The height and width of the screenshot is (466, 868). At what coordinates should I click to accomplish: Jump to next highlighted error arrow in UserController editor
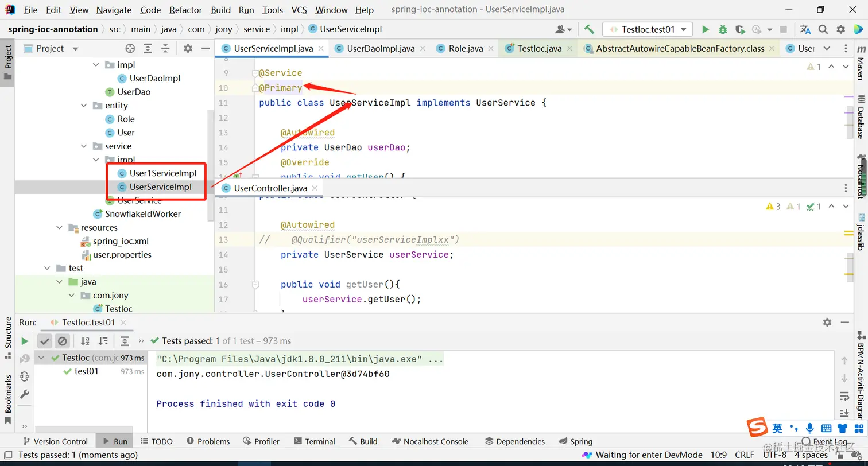[846, 207]
